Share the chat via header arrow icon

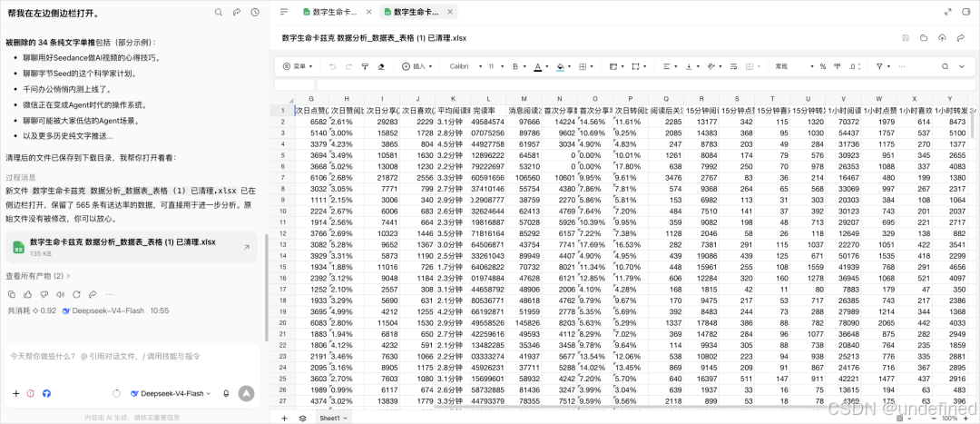click(x=237, y=12)
